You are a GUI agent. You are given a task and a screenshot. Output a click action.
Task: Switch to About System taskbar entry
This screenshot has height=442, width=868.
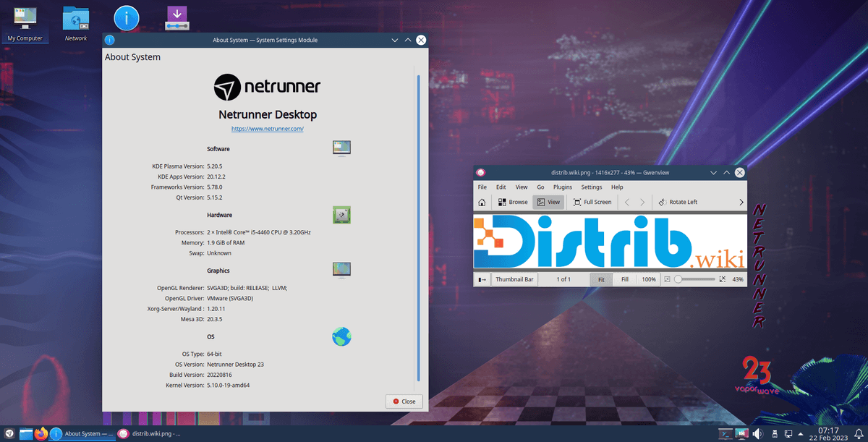(x=82, y=434)
